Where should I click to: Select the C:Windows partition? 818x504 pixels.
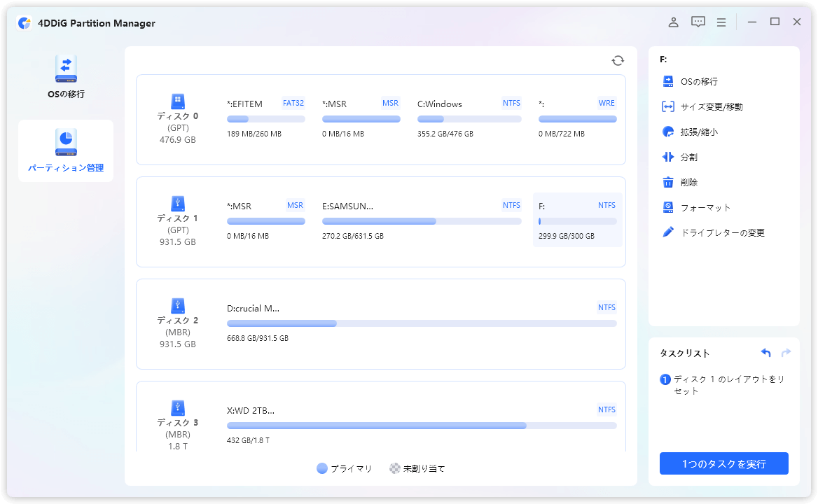click(x=469, y=118)
